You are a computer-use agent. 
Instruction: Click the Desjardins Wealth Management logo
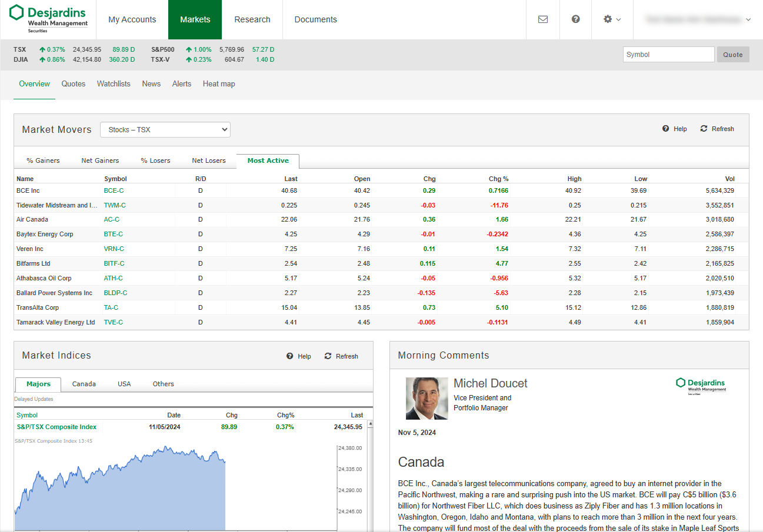49,19
